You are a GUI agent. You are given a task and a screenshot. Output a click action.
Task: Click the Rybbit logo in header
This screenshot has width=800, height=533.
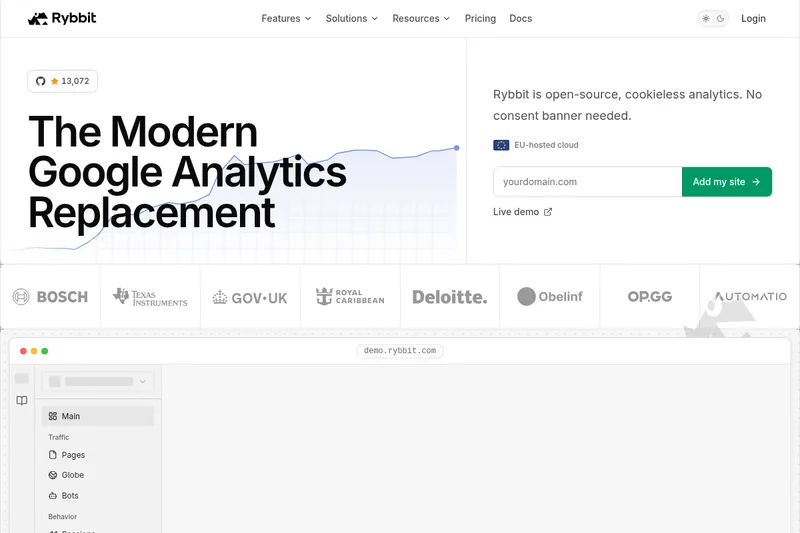pos(62,18)
